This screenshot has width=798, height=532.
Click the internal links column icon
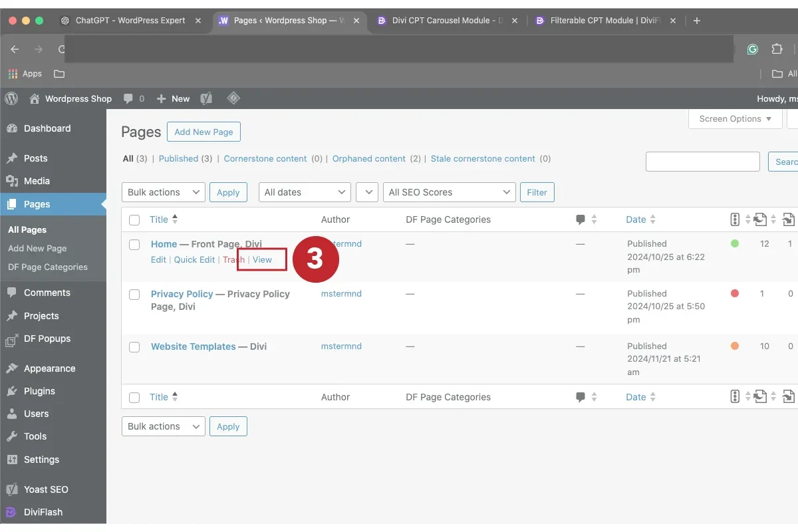point(761,219)
